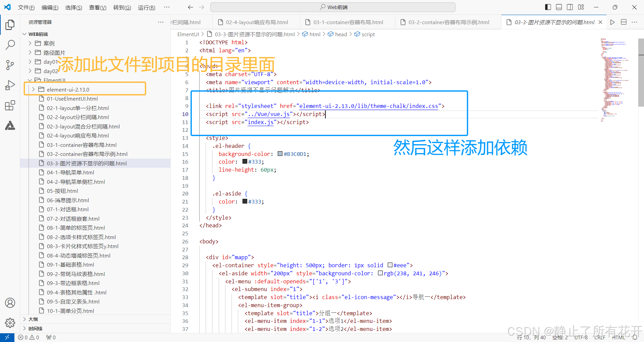
Task: Open the 查看(V) menu
Action: point(98,7)
